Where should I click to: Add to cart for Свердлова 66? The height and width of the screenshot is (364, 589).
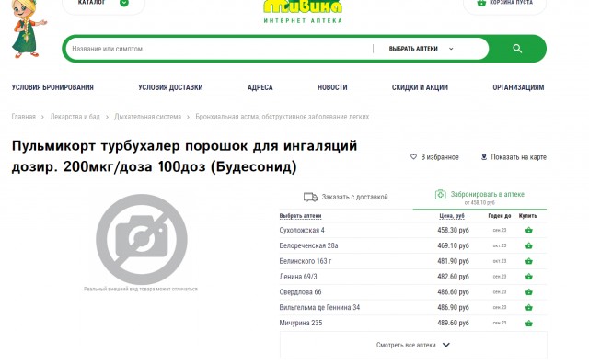(x=529, y=292)
